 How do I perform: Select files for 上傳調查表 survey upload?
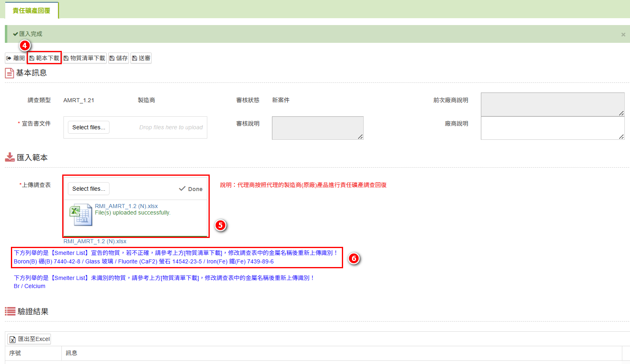click(x=88, y=189)
